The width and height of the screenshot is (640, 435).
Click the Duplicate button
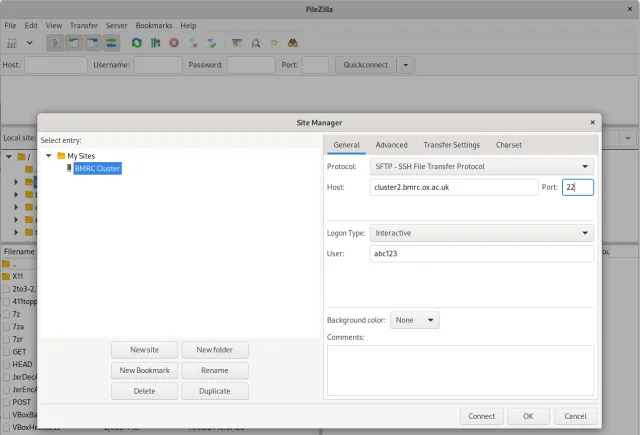click(215, 391)
